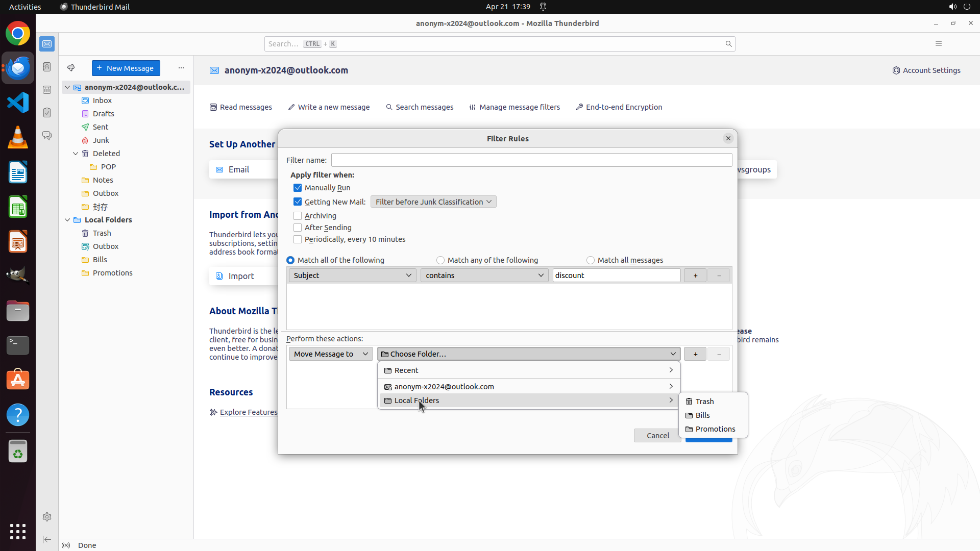Open the application hamburger menu
This screenshot has width=980, height=551.
[938, 44]
